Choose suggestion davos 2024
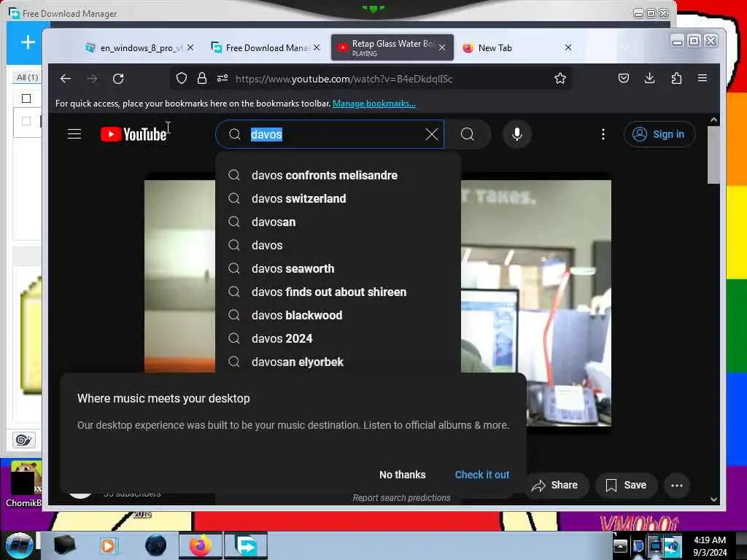 [x=338, y=338]
